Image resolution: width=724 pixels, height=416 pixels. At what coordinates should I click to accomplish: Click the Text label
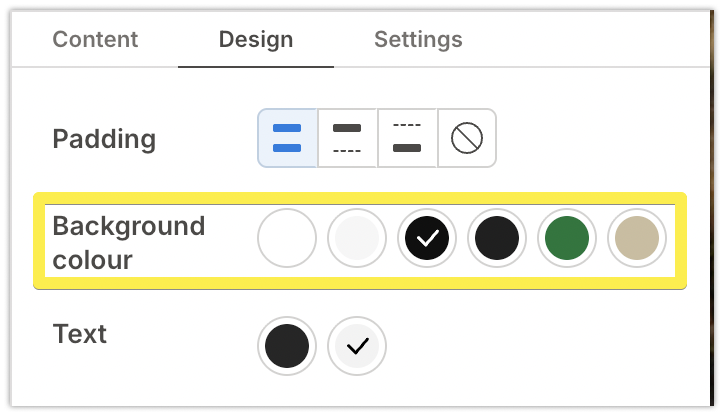(80, 333)
